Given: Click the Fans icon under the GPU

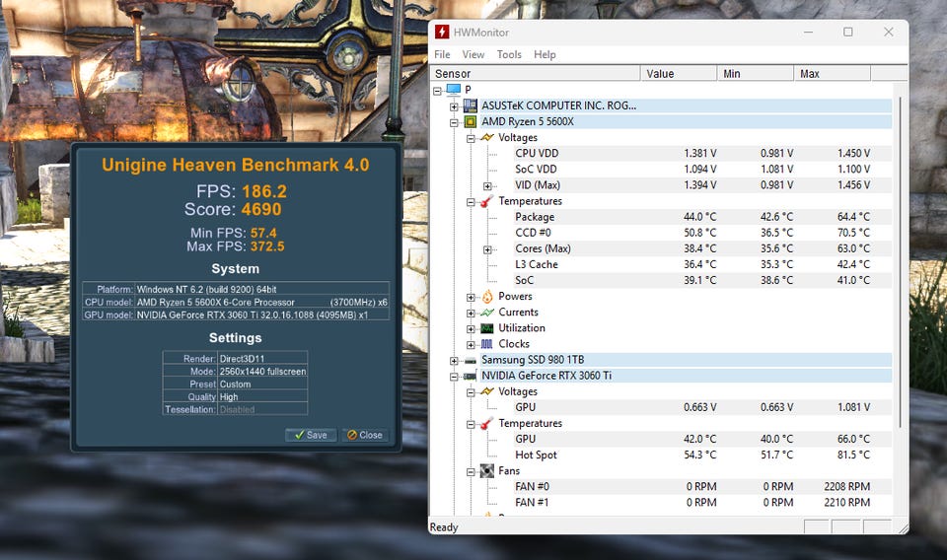Looking at the screenshot, I should tap(486, 470).
